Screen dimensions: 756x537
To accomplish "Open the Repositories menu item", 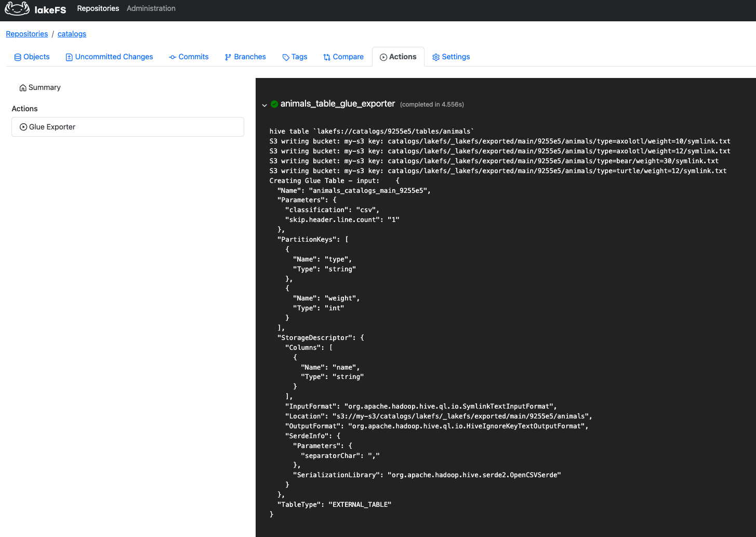I will (x=98, y=8).
